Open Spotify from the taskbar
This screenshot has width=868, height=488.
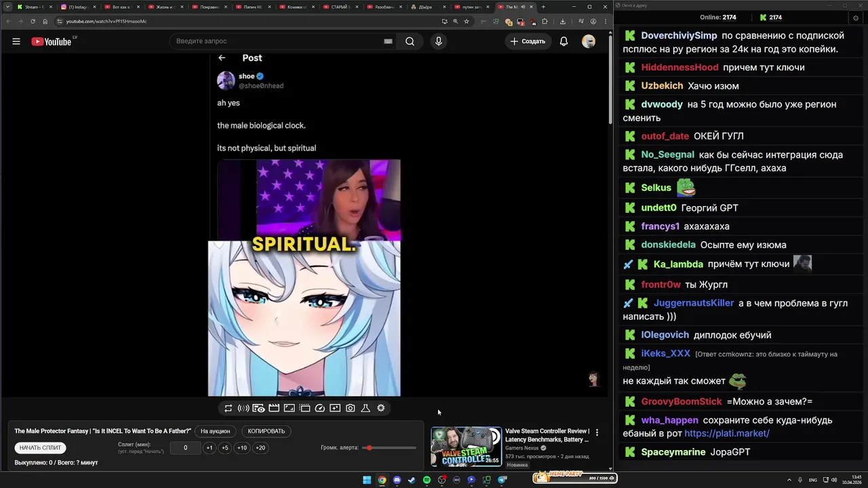(427, 480)
